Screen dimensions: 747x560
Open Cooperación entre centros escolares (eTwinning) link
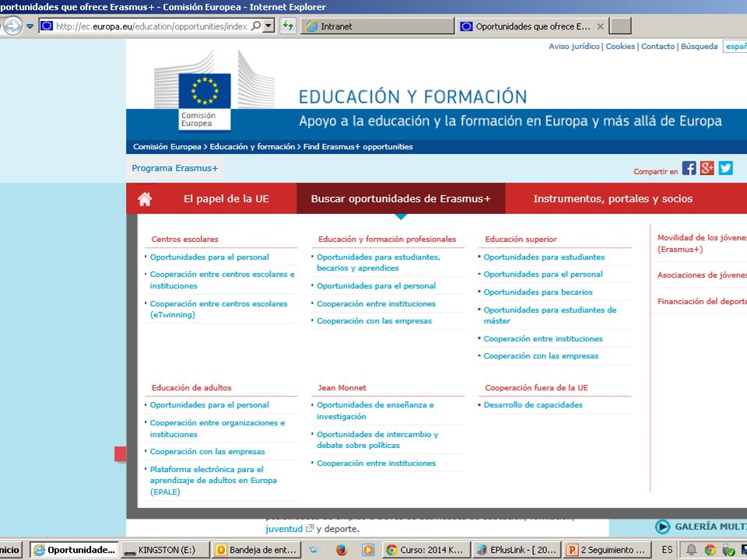point(219,309)
